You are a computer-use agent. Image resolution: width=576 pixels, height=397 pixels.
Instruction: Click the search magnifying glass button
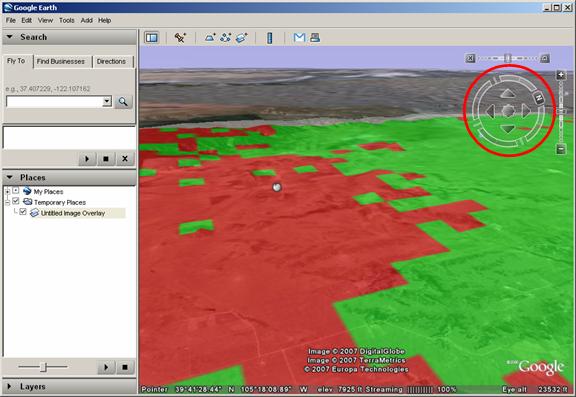(x=123, y=102)
